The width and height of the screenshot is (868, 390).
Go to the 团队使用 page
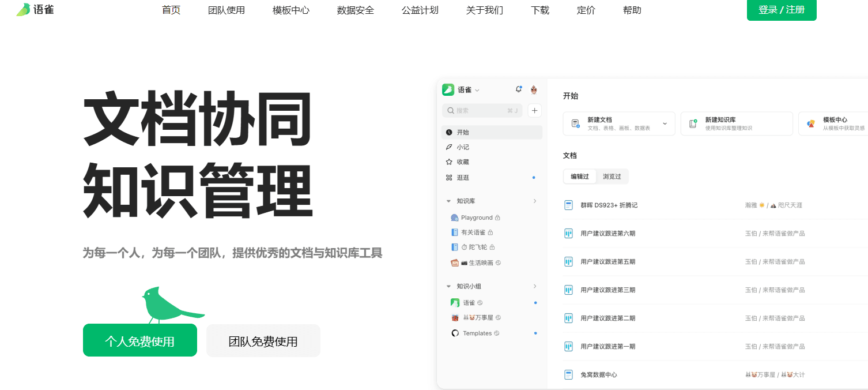(x=227, y=10)
